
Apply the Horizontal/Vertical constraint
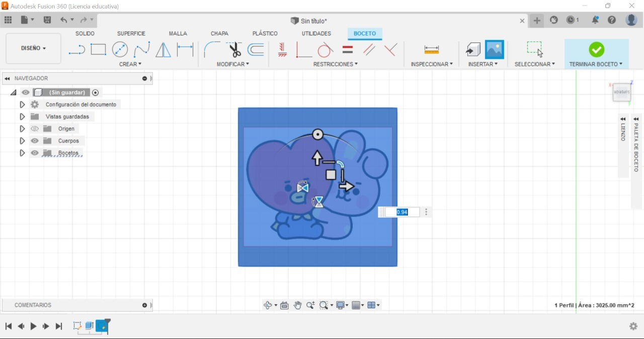pyautogui.click(x=282, y=49)
